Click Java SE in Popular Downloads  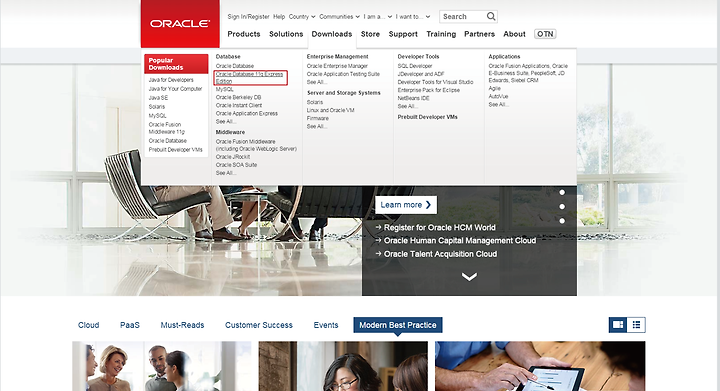[158, 98]
